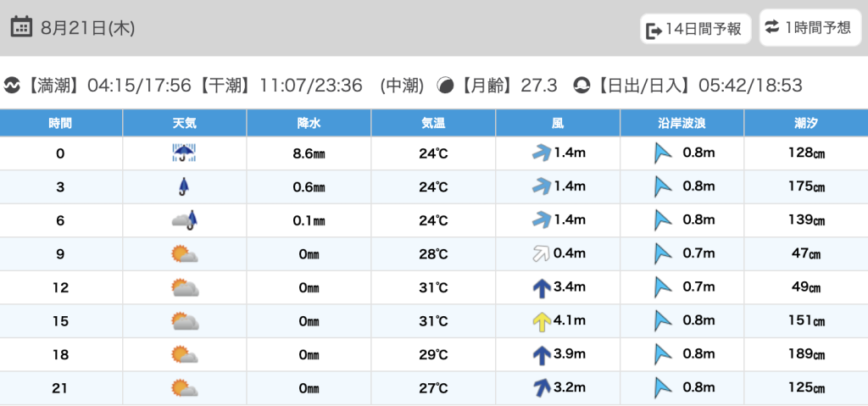Switch to 1時間予想 hourly view
The height and width of the screenshot is (406, 868).
click(x=810, y=28)
